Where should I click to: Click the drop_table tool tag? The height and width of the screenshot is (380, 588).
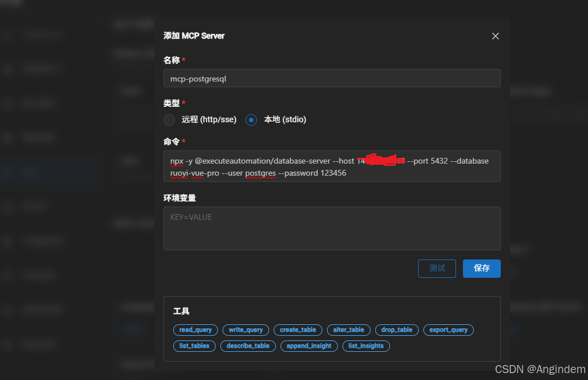(397, 329)
